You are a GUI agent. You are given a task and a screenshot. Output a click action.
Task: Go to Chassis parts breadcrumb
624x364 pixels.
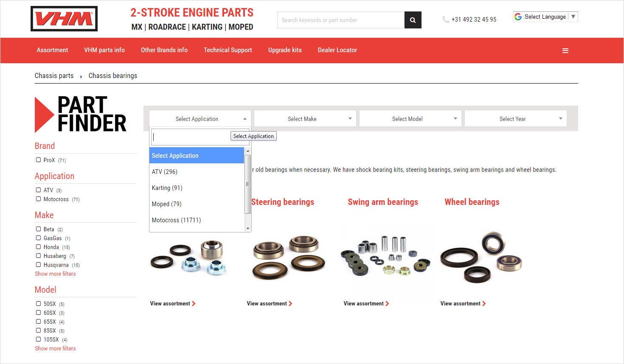(54, 76)
